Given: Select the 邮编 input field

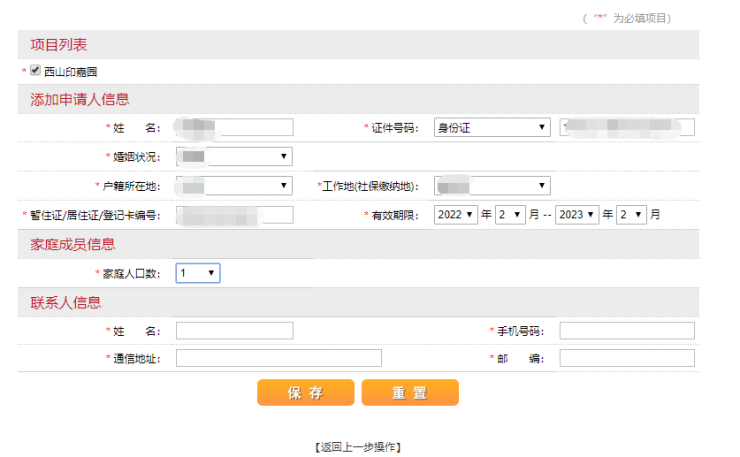Looking at the screenshot, I should [x=626, y=358].
